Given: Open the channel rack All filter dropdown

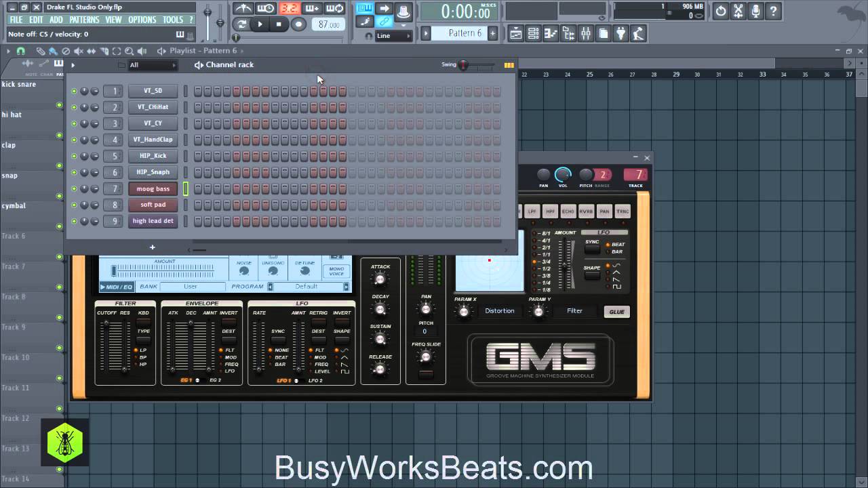Looking at the screenshot, I should click(x=153, y=65).
